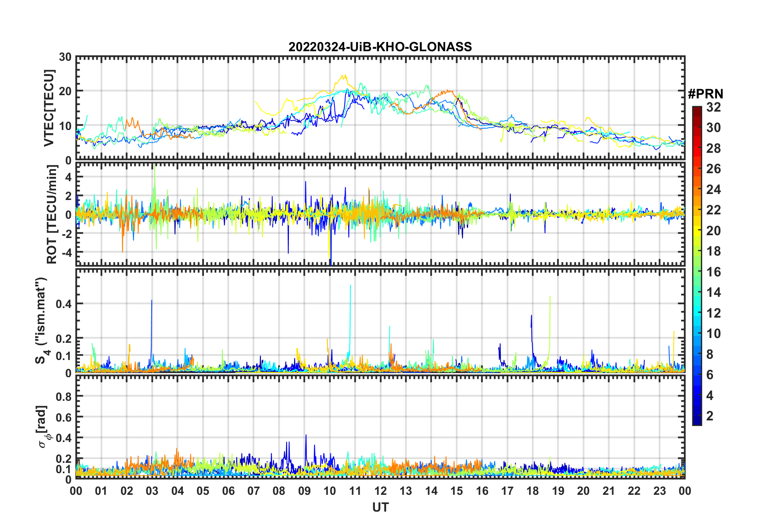Viewport: 761px width, 532px height.
Task: Select the 11 hour tick on the UT axis
Action: pos(355,491)
